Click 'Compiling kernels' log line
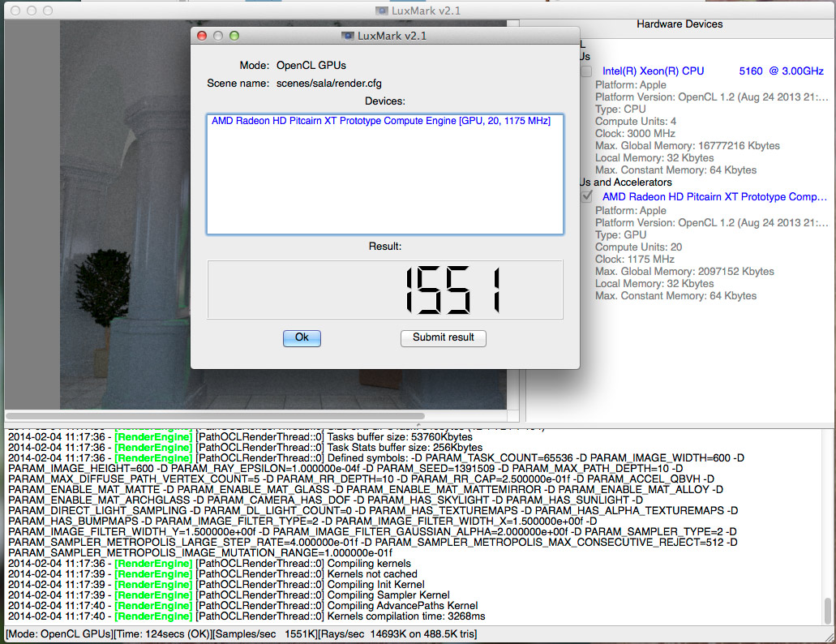Screen dimensions: 836x644 pos(209,564)
